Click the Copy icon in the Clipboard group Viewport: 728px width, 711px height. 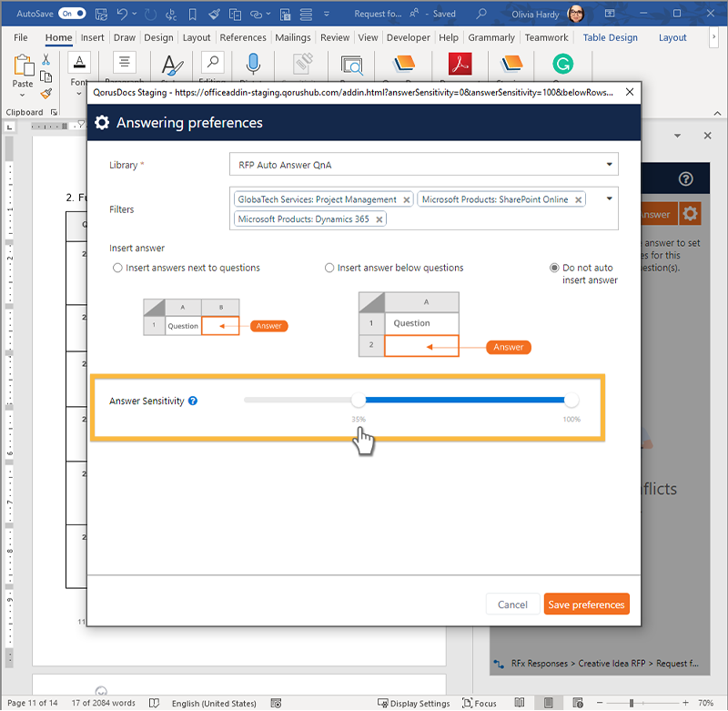(46, 76)
